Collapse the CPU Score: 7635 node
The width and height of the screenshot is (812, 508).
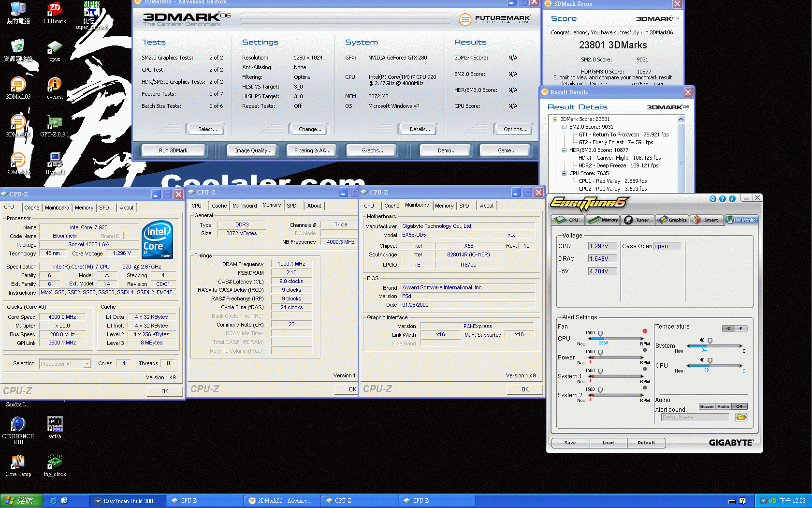tap(564, 173)
